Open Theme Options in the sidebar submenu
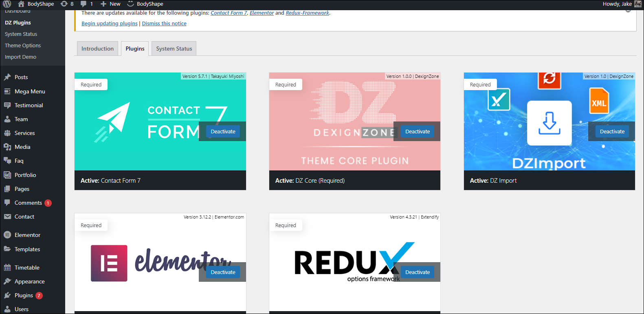Image resolution: width=644 pixels, height=314 pixels. (x=23, y=46)
